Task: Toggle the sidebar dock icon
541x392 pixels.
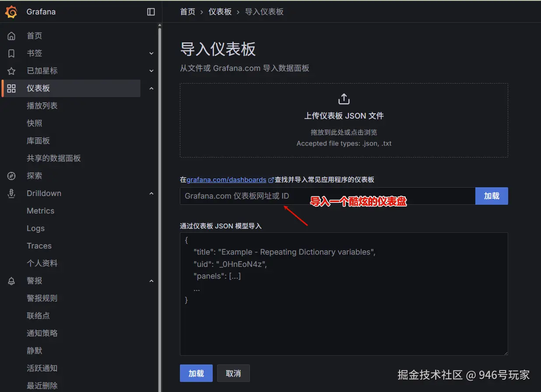Action: [x=151, y=12]
